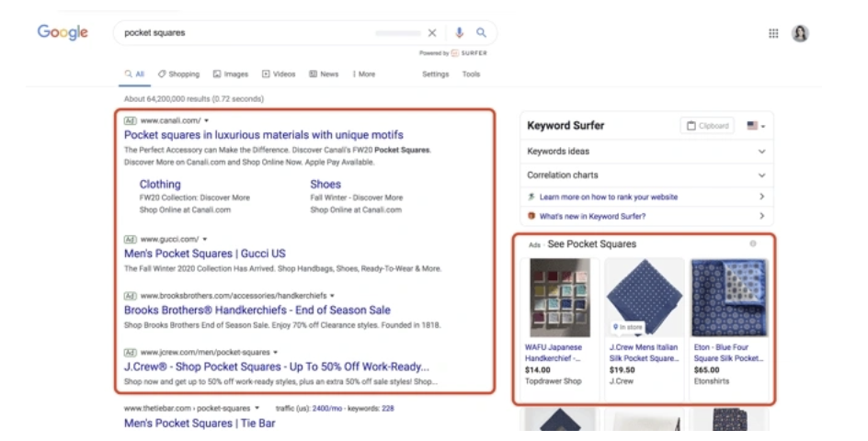The height and width of the screenshot is (441, 868).
Task: Click the $65.00 price
Action: [707, 369]
